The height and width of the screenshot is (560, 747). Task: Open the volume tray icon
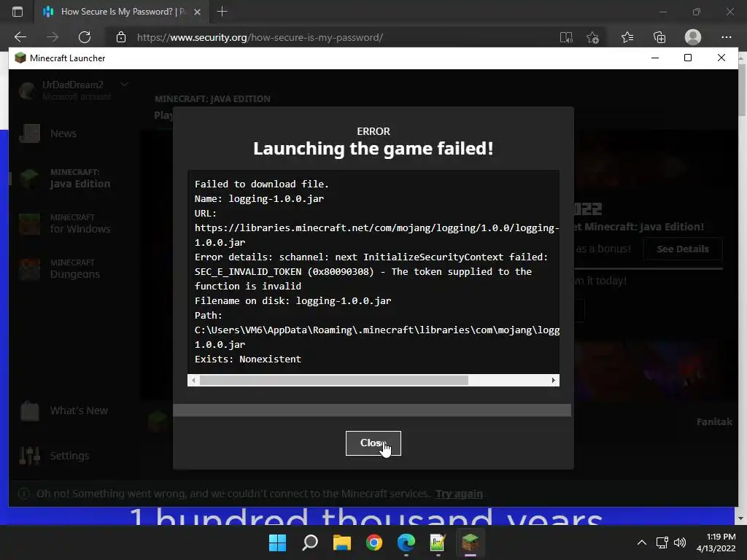[x=680, y=542]
